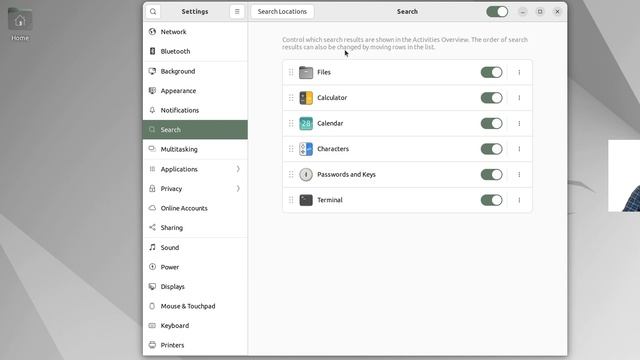Click the Search Locations button

pyautogui.click(x=282, y=11)
